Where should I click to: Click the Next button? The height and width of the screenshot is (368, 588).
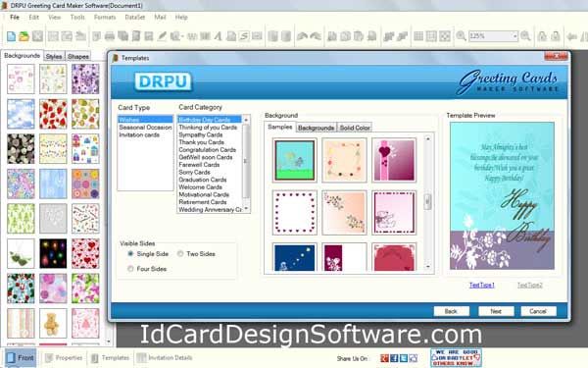(496, 311)
